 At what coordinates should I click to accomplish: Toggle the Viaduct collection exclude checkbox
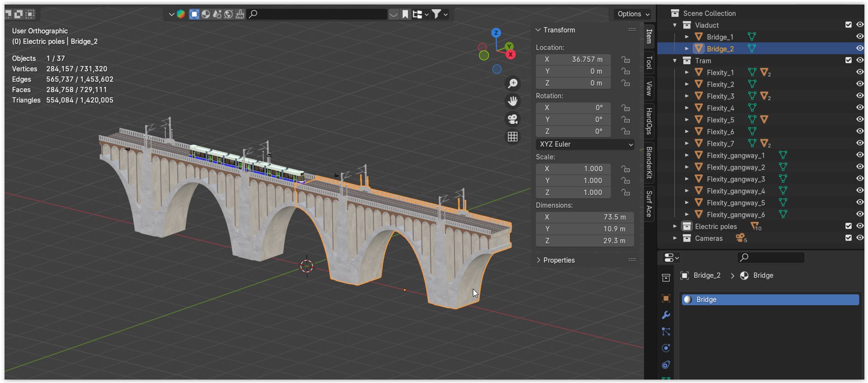click(848, 25)
